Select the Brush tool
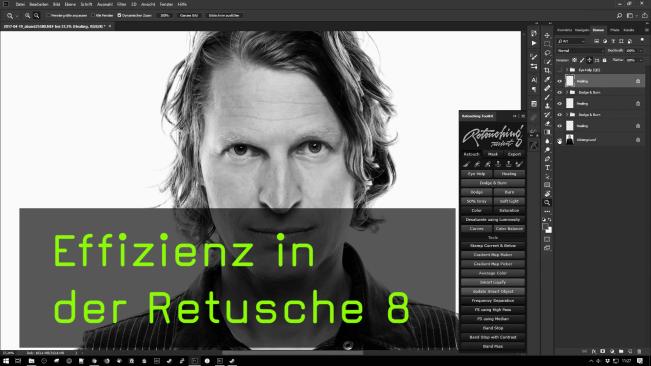Viewport: 651px width, 366px height. (x=547, y=97)
